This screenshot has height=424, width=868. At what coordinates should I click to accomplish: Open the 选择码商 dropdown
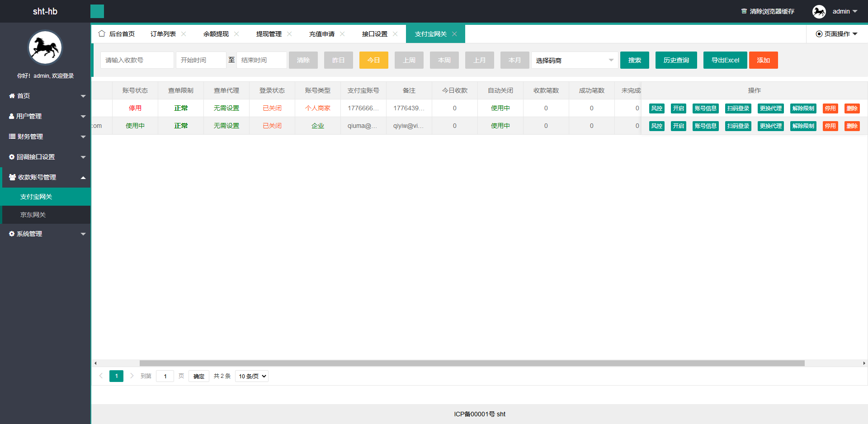click(x=574, y=60)
